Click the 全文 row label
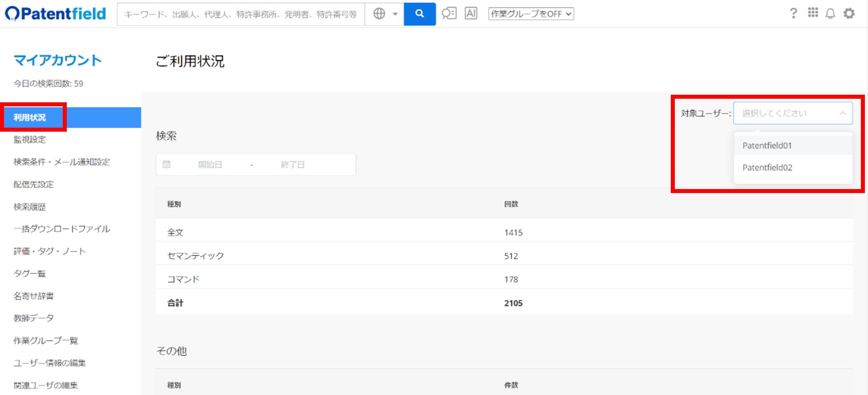The height and width of the screenshot is (395, 868). (x=175, y=232)
